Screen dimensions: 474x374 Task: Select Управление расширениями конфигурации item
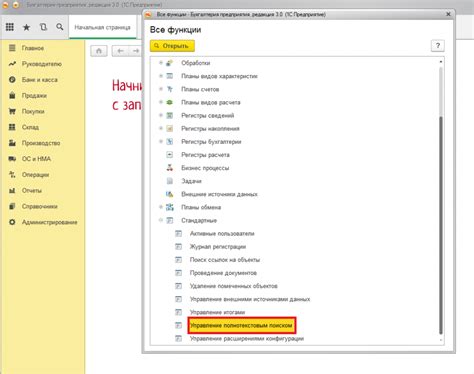pyautogui.click(x=247, y=338)
